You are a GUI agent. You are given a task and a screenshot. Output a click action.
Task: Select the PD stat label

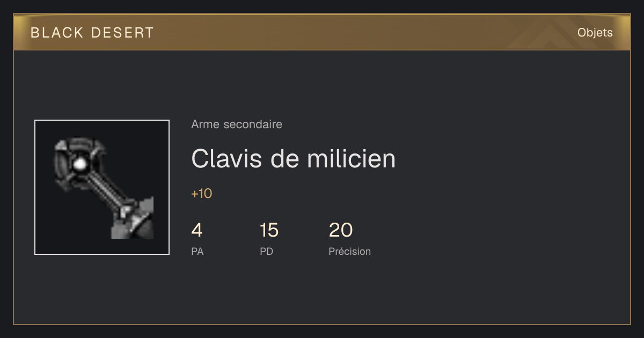point(267,251)
